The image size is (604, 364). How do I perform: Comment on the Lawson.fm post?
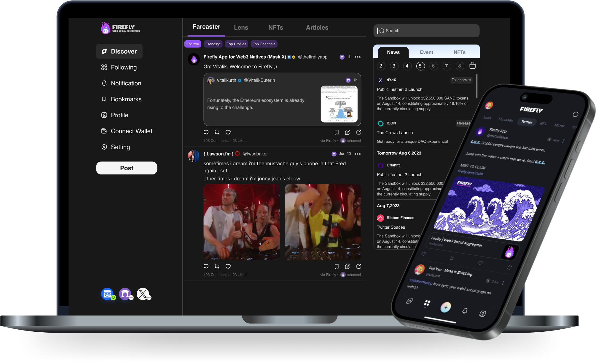pyautogui.click(x=206, y=267)
